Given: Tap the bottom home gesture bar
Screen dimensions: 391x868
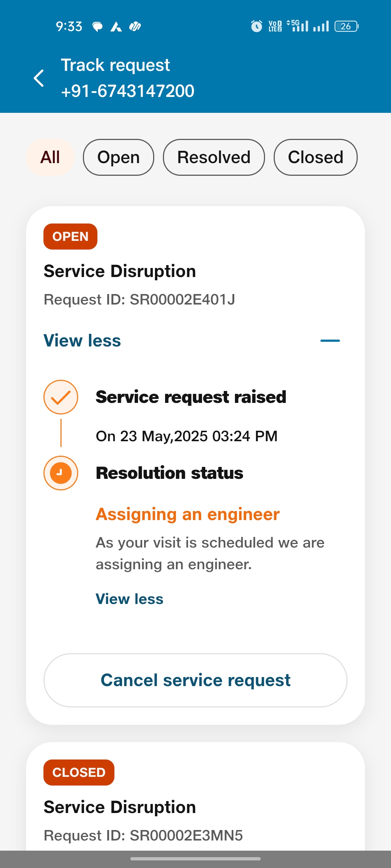Looking at the screenshot, I should point(195,859).
